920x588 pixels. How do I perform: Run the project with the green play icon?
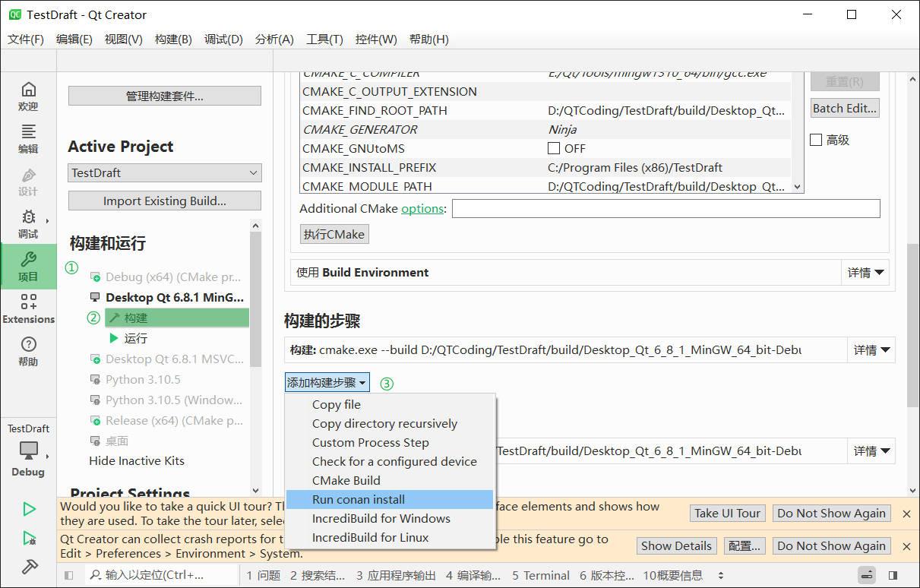click(30, 508)
